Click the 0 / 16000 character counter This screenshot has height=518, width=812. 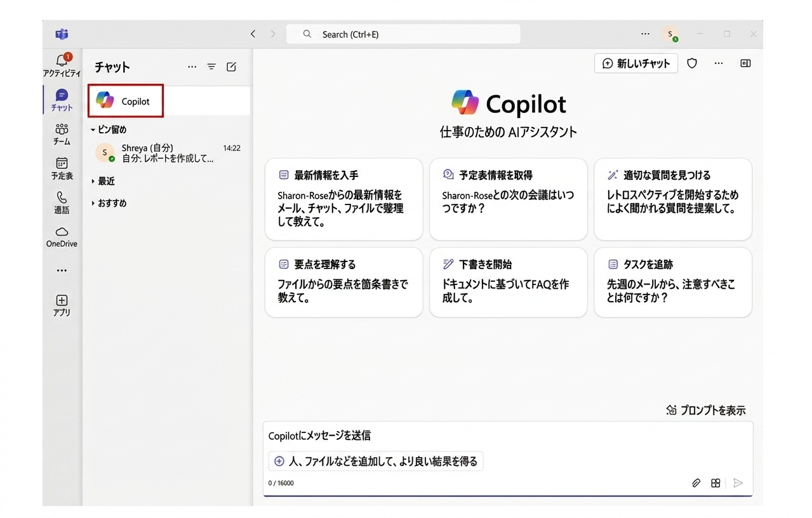(x=281, y=483)
